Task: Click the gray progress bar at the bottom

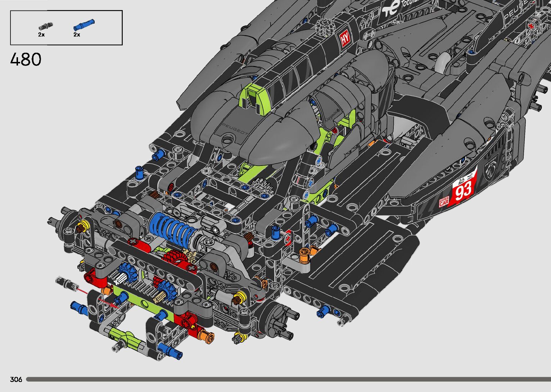Action: point(288,379)
